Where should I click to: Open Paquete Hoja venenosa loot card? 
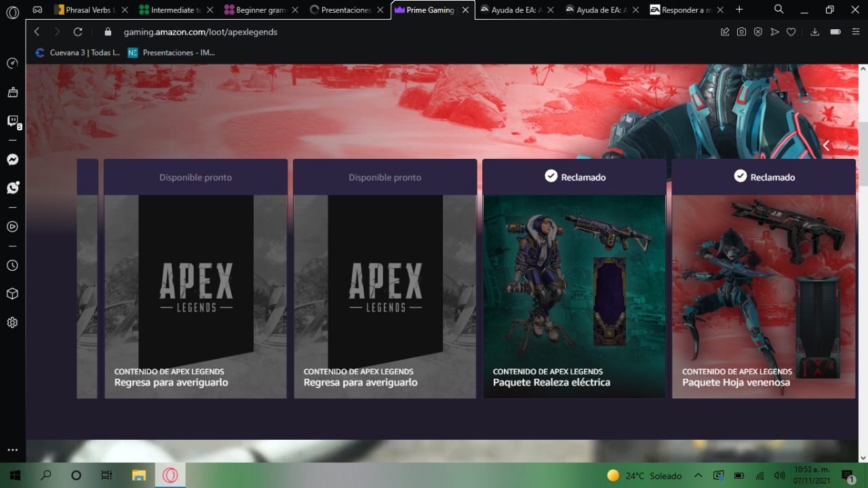(x=764, y=278)
